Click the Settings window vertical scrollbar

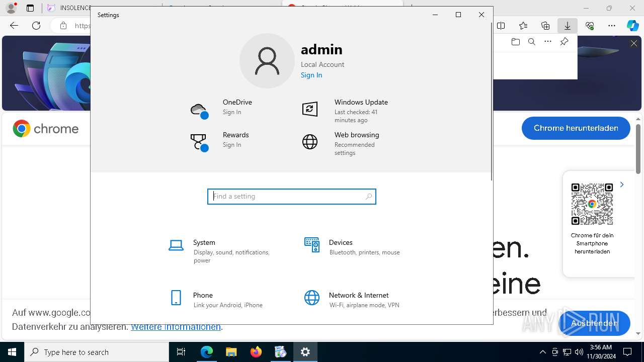491,101
